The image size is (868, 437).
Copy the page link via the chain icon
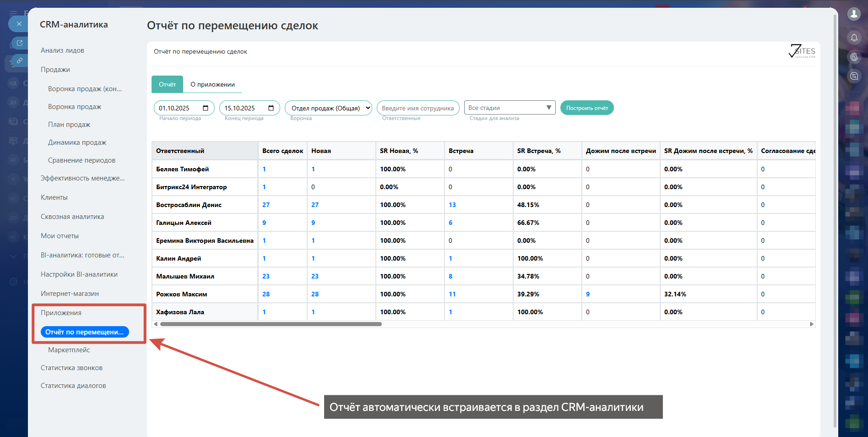[x=20, y=60]
